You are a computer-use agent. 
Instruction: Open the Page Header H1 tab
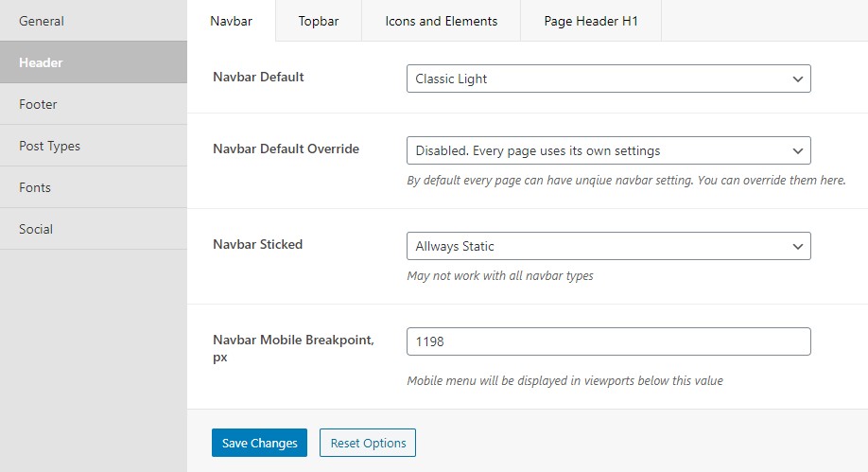[x=591, y=21]
